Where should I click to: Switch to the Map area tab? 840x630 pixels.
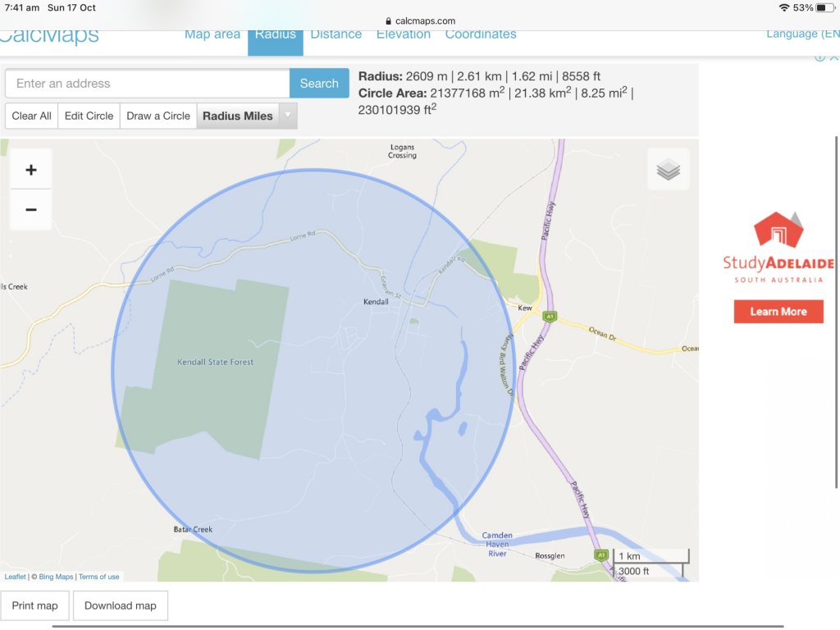pos(212,34)
